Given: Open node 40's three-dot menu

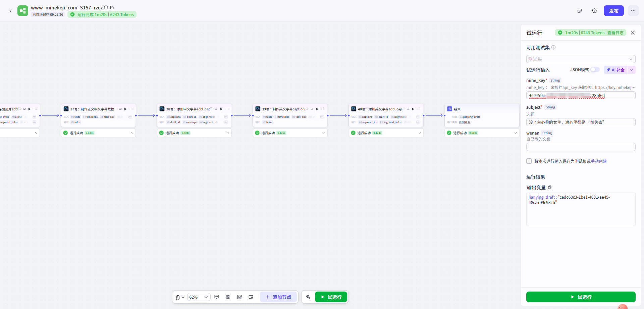Looking at the screenshot, I should point(419,109).
